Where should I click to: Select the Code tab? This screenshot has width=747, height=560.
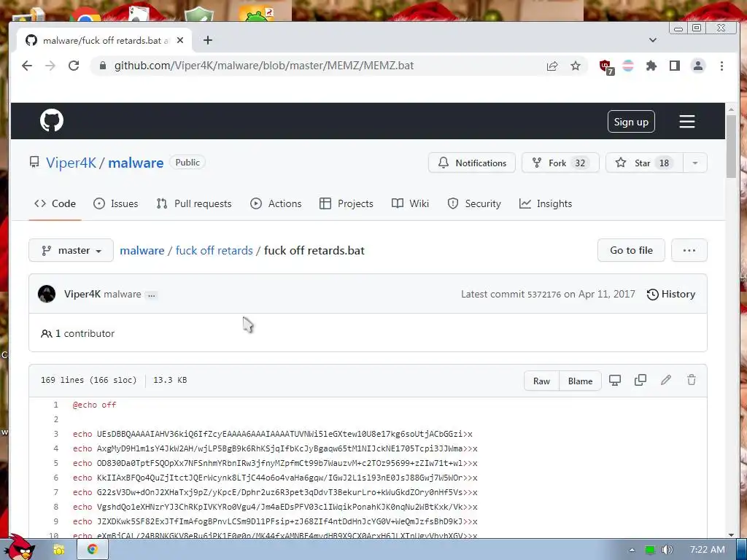(x=55, y=204)
